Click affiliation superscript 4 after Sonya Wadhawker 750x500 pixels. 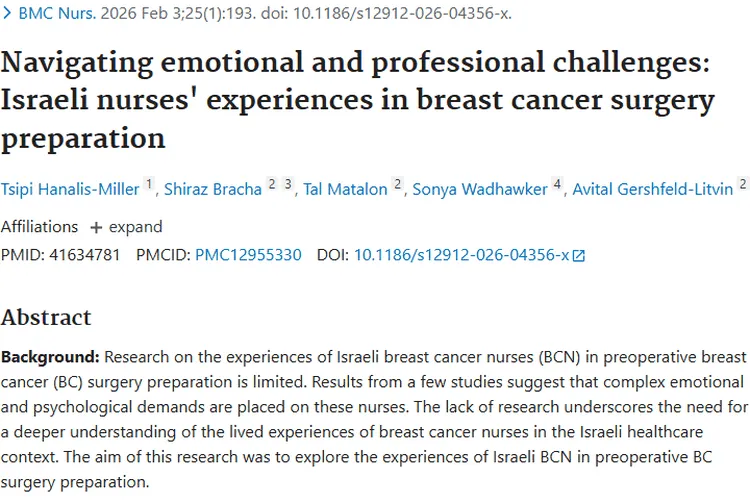tap(557, 184)
